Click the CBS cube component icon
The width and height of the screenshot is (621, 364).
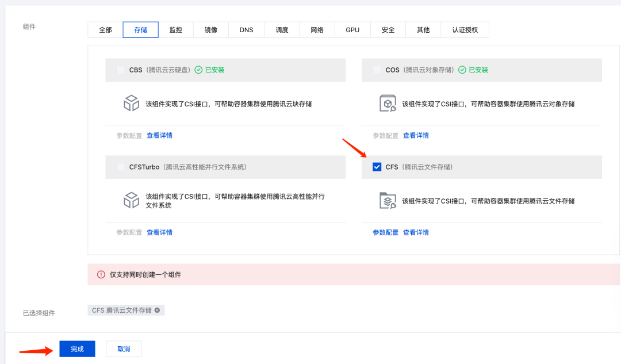tap(131, 104)
